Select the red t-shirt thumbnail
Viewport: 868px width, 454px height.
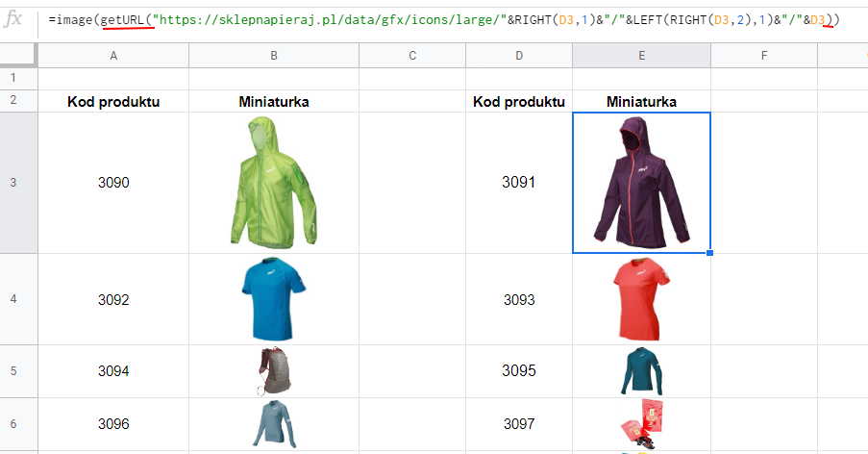(641, 299)
